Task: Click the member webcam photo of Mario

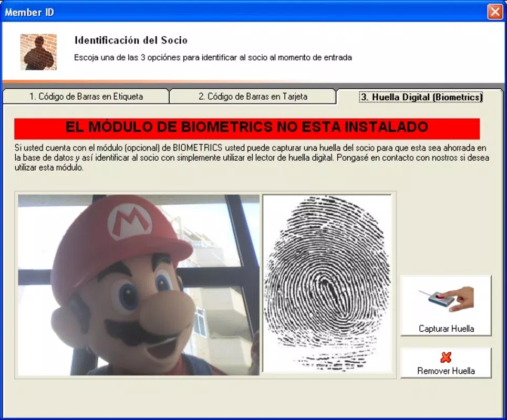Action: tap(139, 285)
